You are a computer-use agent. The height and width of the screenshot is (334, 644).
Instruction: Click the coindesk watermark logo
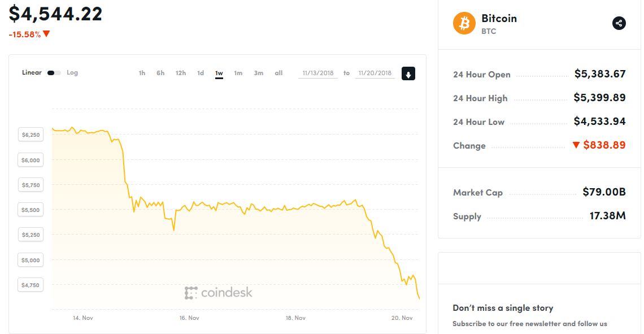pos(218,293)
